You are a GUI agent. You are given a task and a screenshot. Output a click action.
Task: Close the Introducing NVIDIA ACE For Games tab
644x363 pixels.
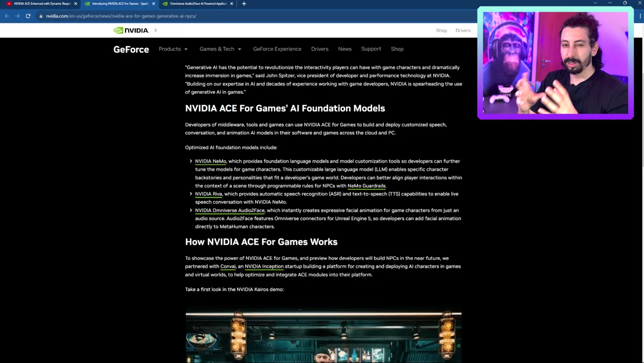pos(154,4)
